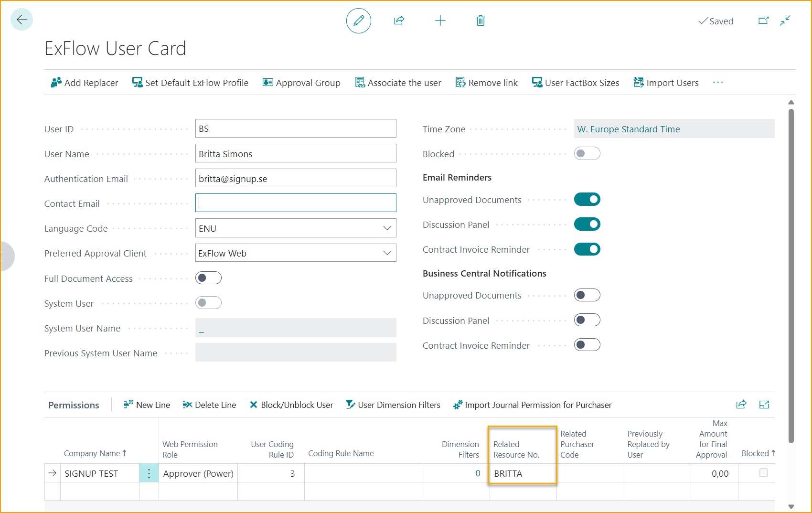Click the plus icon to create new

440,21
